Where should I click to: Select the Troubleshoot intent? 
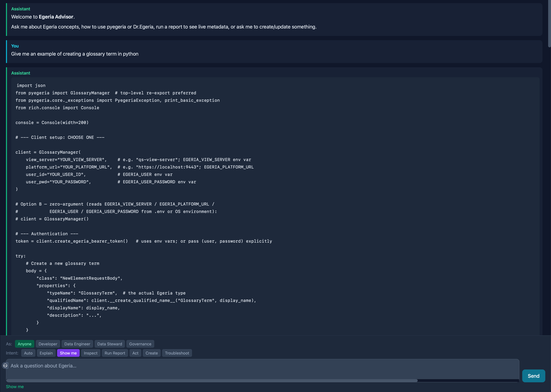click(177, 353)
